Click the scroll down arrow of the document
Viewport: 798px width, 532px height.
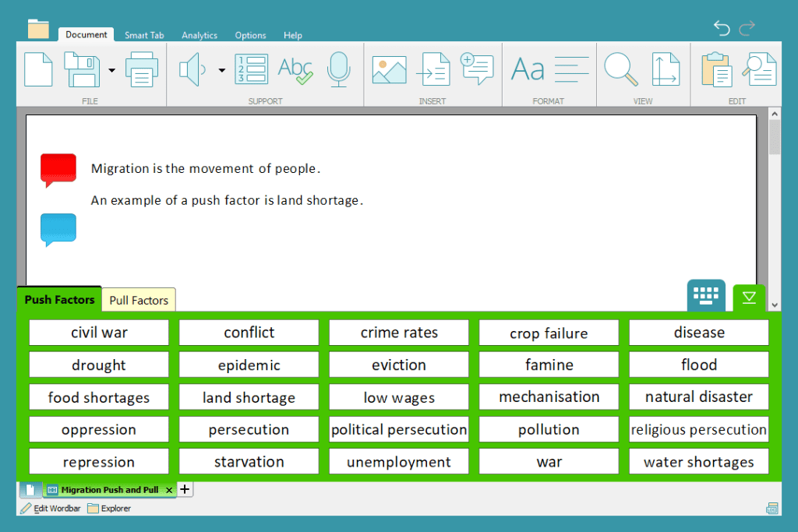tap(774, 305)
